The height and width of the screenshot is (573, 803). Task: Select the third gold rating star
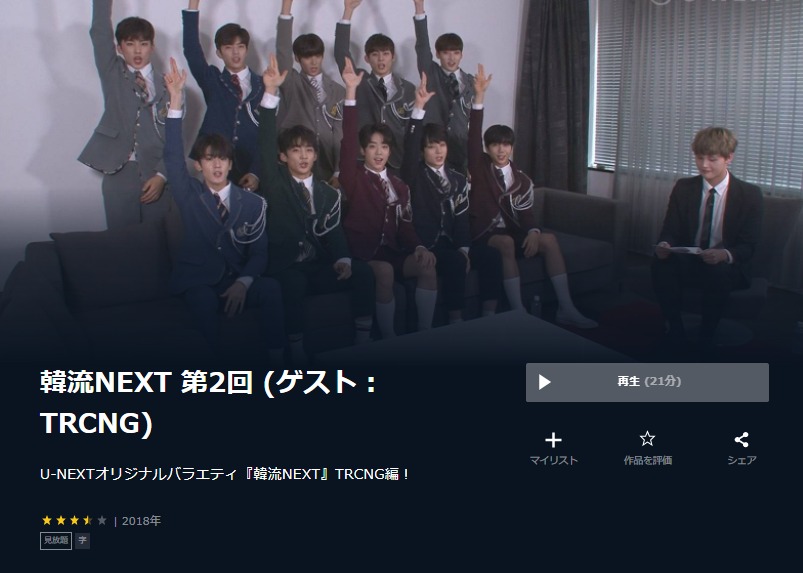point(74,520)
